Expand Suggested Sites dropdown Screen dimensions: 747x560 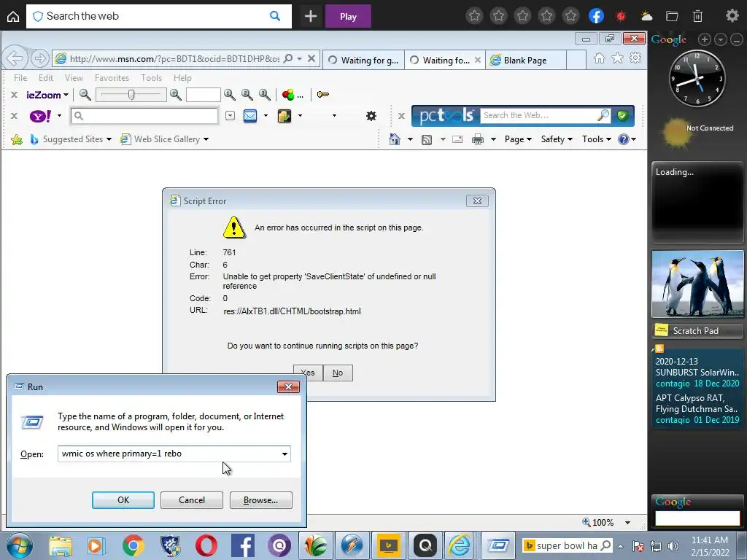click(109, 139)
